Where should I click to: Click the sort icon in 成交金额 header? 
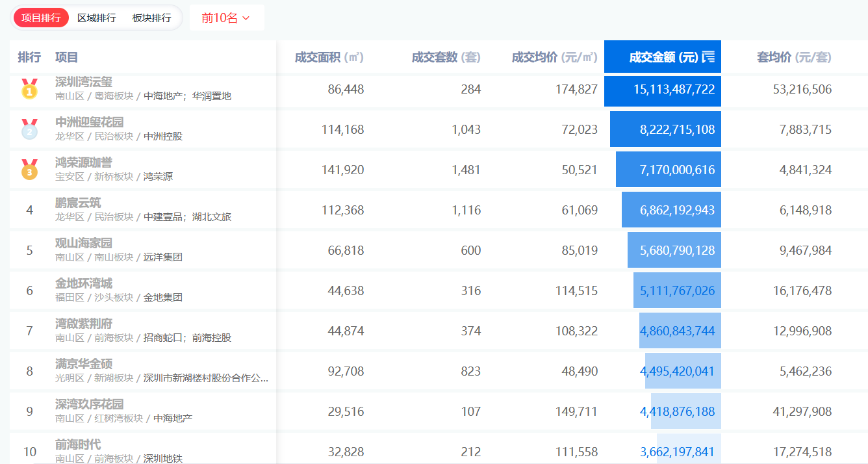[708, 57]
